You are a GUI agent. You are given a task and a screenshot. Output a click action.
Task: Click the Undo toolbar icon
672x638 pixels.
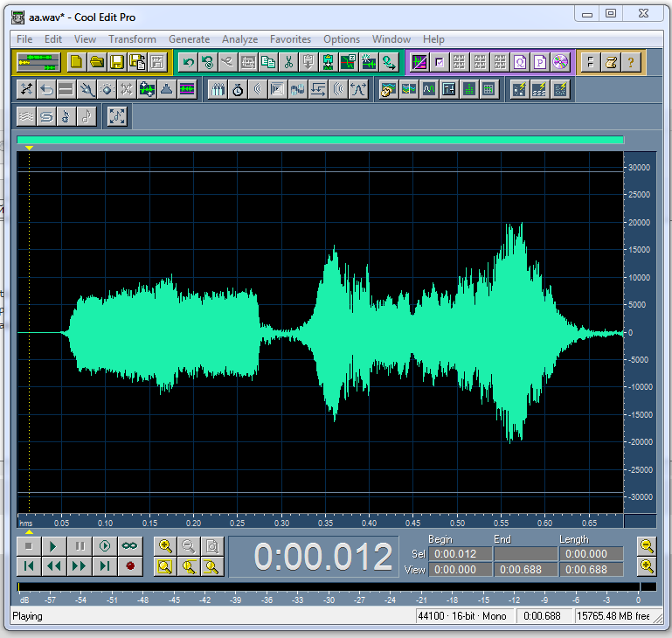(x=187, y=62)
